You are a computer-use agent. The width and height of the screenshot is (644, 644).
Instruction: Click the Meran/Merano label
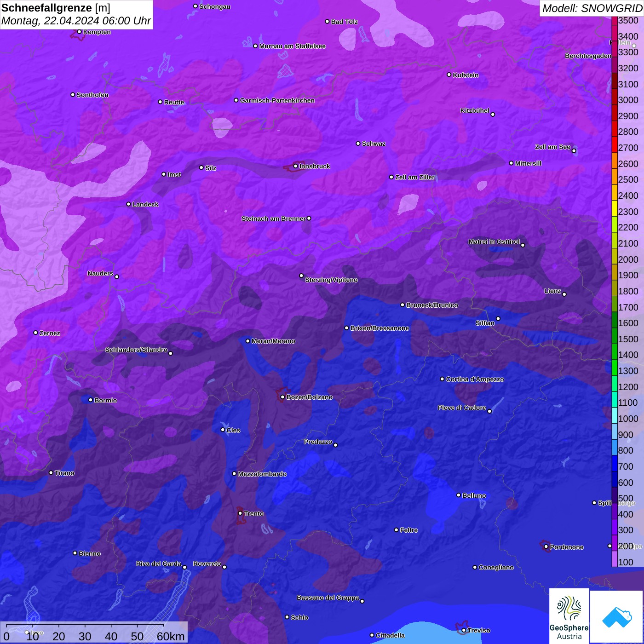[x=273, y=341]
